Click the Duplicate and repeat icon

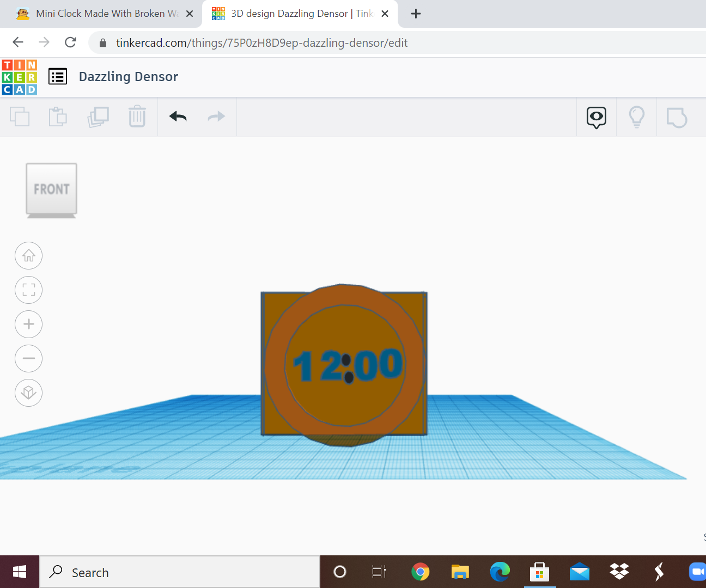click(x=98, y=117)
